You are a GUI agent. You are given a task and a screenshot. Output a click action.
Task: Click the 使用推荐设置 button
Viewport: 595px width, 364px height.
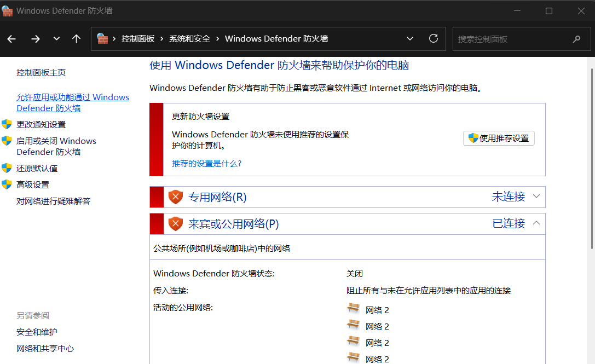(x=499, y=138)
